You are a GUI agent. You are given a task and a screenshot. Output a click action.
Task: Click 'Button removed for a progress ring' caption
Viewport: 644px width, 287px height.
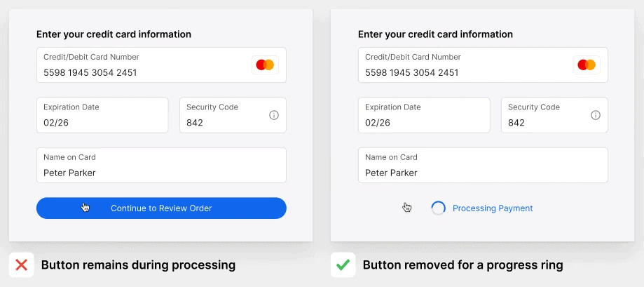click(x=463, y=265)
